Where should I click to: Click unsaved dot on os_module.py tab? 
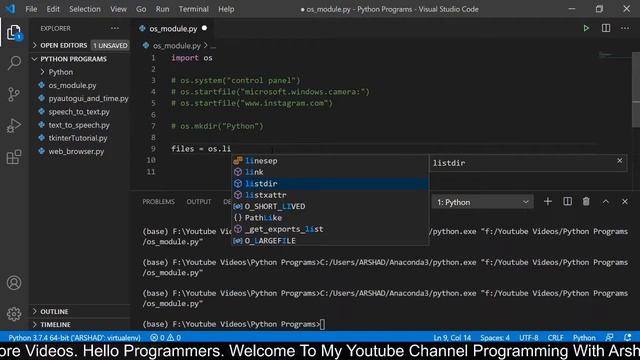tap(204, 28)
